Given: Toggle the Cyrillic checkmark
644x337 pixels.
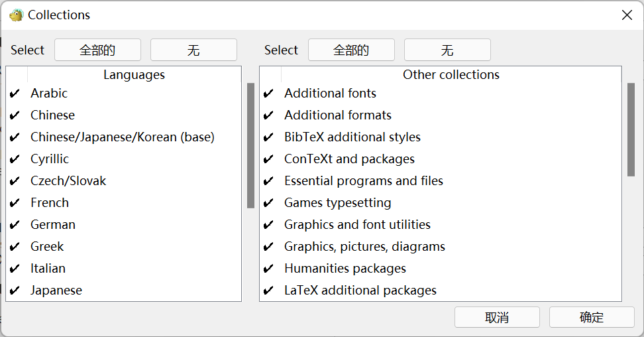Looking at the screenshot, I should coord(15,159).
